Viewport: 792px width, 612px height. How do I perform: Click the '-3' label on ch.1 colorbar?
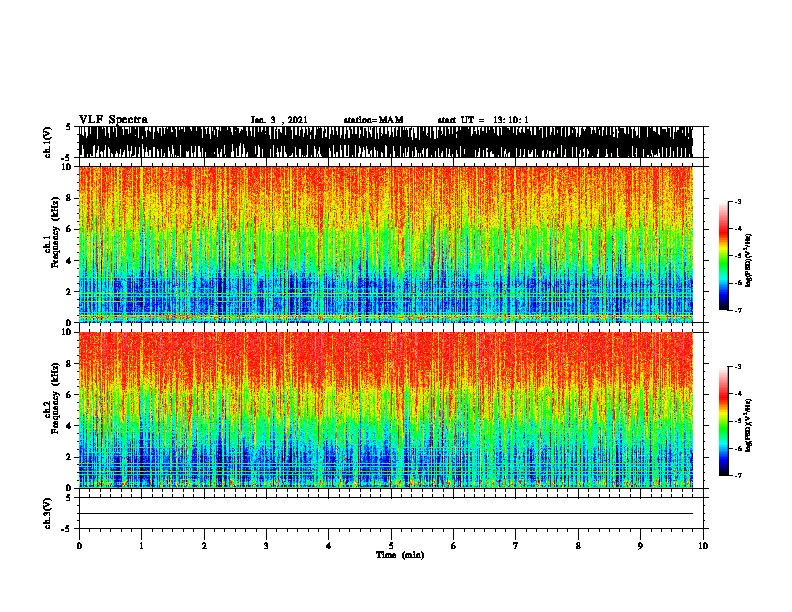point(738,201)
